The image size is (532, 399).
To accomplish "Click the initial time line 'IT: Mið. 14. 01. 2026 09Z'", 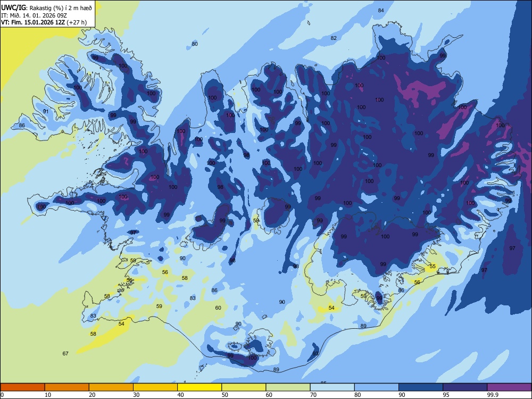I will [34, 15].
